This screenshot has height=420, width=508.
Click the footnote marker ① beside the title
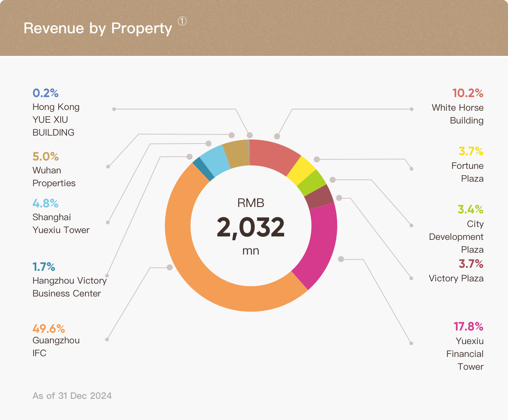182,21
